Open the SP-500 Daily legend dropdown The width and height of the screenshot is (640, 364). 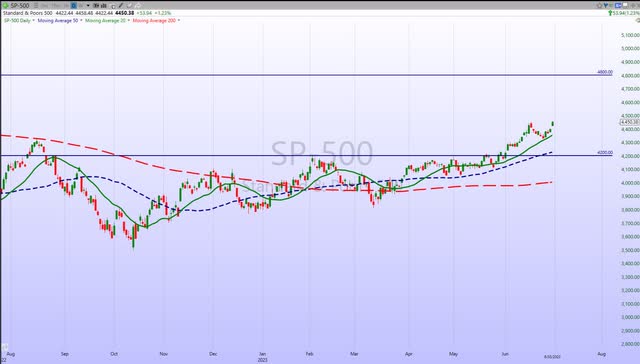[x=33, y=20]
